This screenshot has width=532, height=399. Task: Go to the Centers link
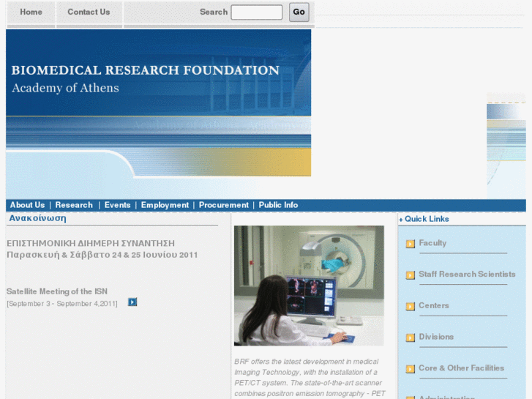tap(434, 305)
